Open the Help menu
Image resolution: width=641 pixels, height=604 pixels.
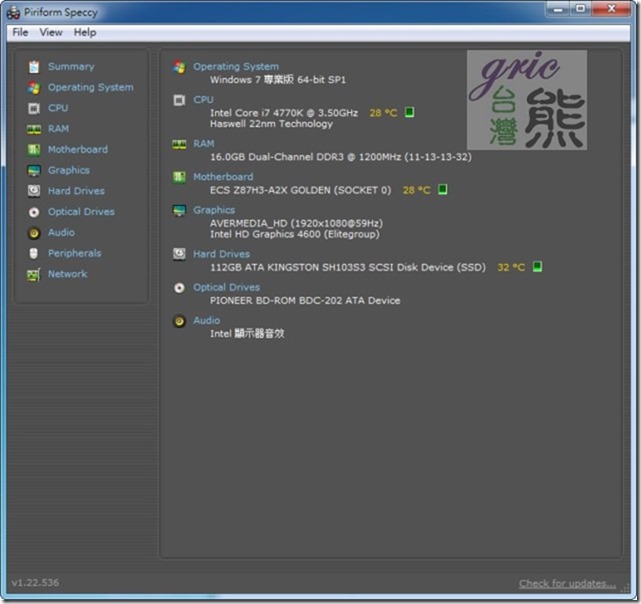pyautogui.click(x=85, y=32)
